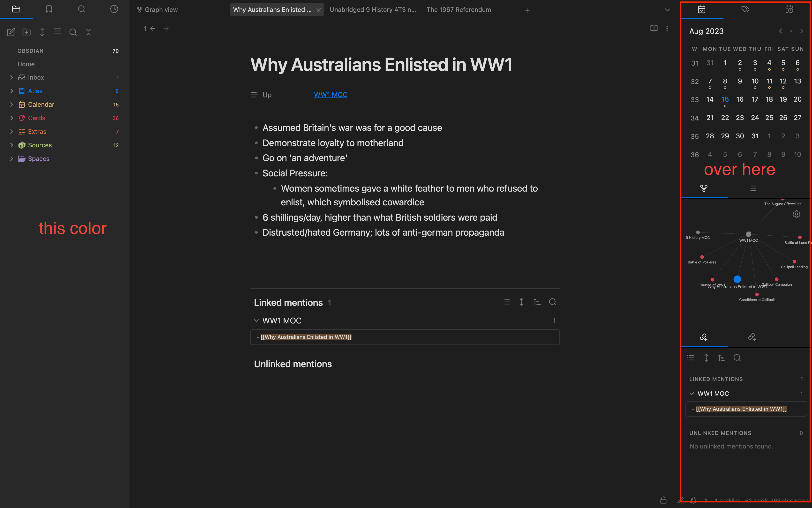
Task: Open the Graph view panel icon
Action: tap(704, 188)
